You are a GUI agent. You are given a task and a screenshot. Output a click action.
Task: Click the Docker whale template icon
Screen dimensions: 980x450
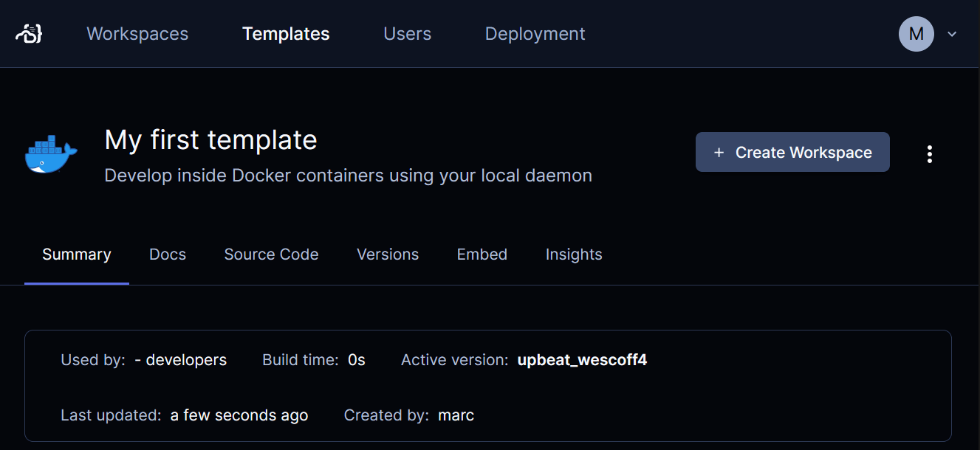[51, 155]
